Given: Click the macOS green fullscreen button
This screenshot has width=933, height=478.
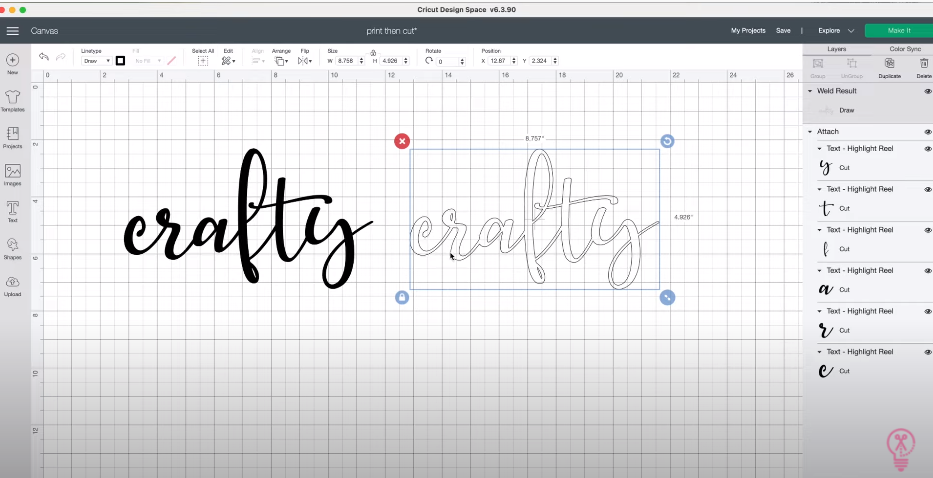Looking at the screenshot, I should click(x=23, y=10).
